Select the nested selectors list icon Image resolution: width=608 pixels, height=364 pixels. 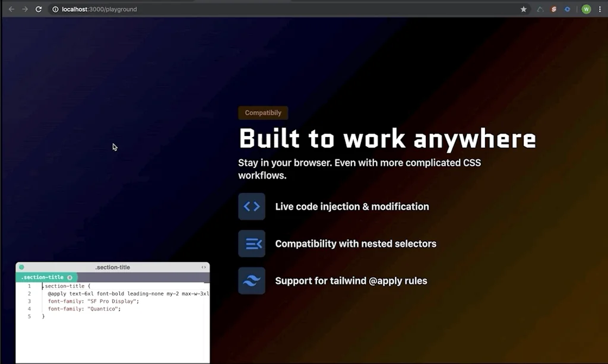(252, 243)
